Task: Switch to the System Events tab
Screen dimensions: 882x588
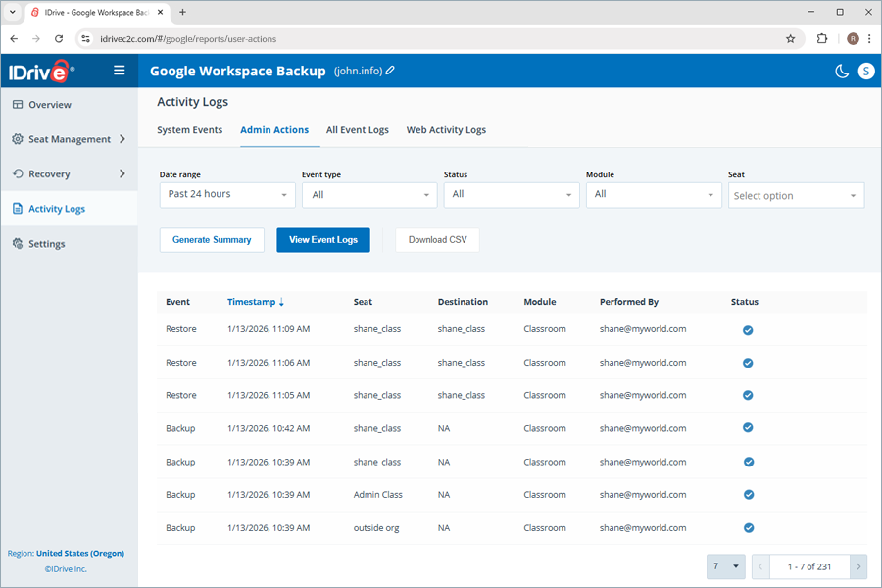Action: [189, 129]
